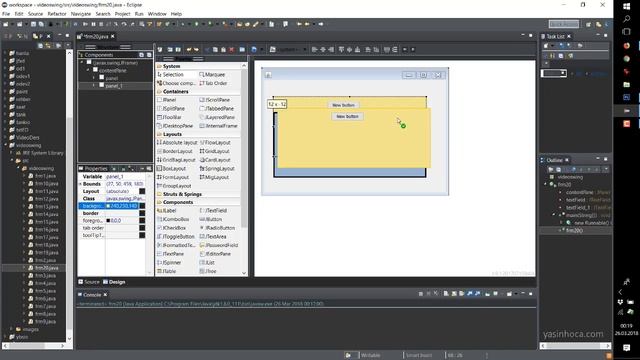This screenshot has height=360, width=640.
Task: Click the Undo arrow in the designer toolbar
Action: pos(189,49)
